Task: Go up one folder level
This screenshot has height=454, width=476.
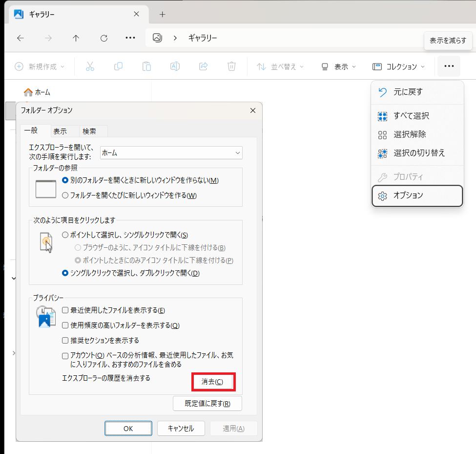Action: 76,38
